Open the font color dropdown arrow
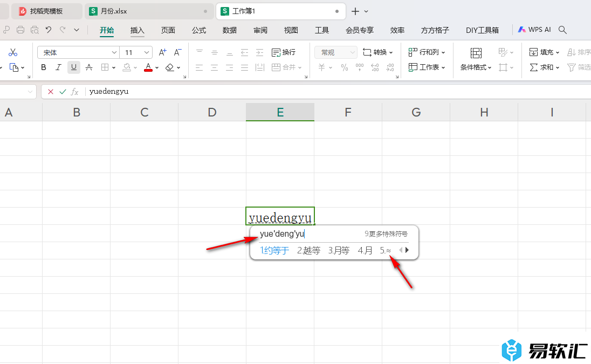 (x=157, y=68)
